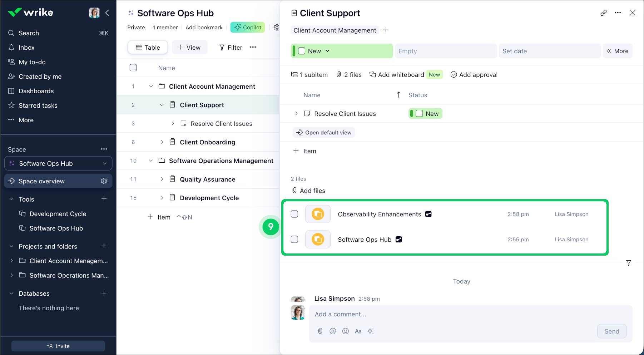
Task: Check the Software Ops Hub file checkbox
Action: click(x=294, y=240)
